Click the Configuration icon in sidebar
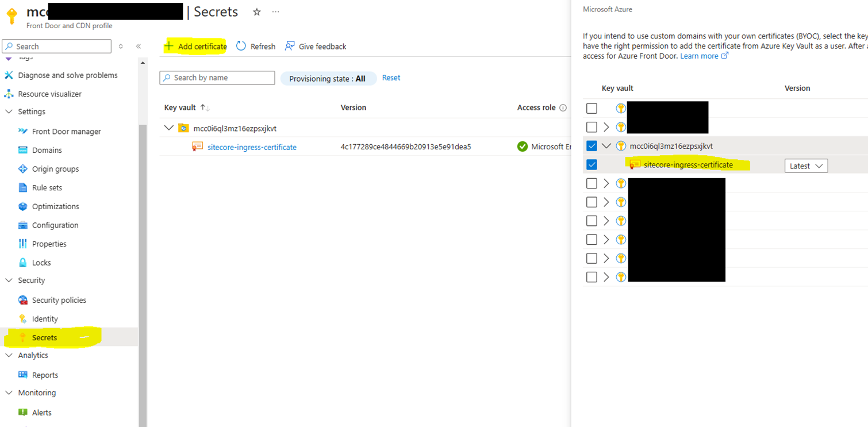This screenshot has width=868, height=427. click(x=23, y=225)
